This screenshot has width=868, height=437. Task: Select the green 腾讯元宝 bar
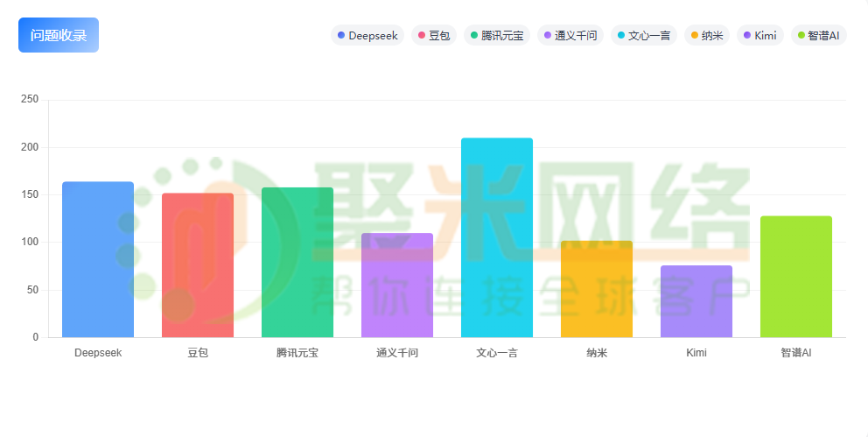297,263
